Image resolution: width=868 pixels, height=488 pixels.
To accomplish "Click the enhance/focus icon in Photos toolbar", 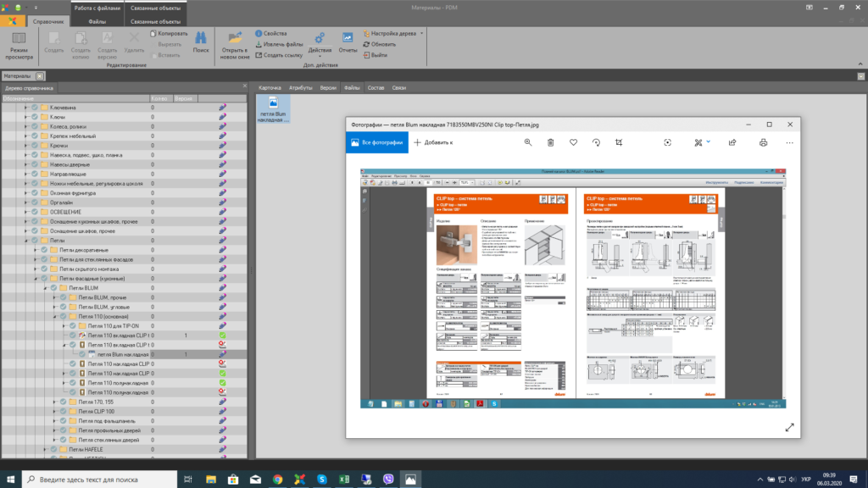I will [x=668, y=142].
